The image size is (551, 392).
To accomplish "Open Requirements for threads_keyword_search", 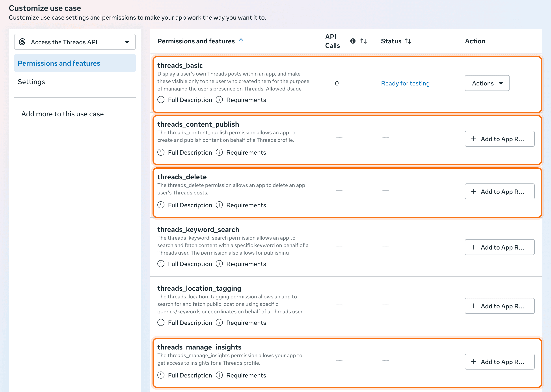I will tap(246, 264).
